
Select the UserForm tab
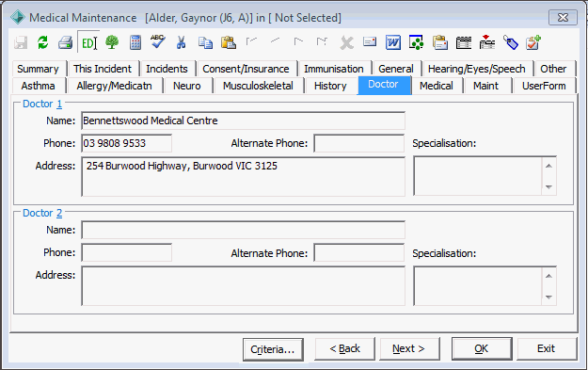544,86
